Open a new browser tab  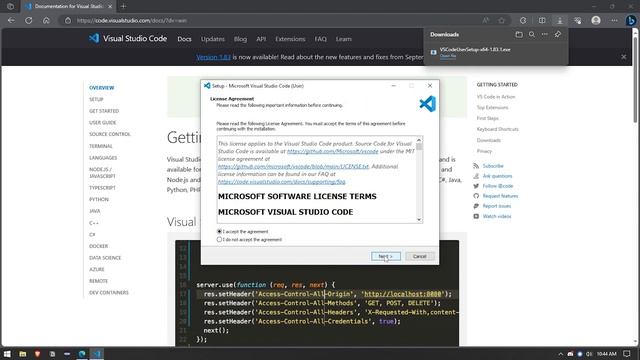pos(123,6)
